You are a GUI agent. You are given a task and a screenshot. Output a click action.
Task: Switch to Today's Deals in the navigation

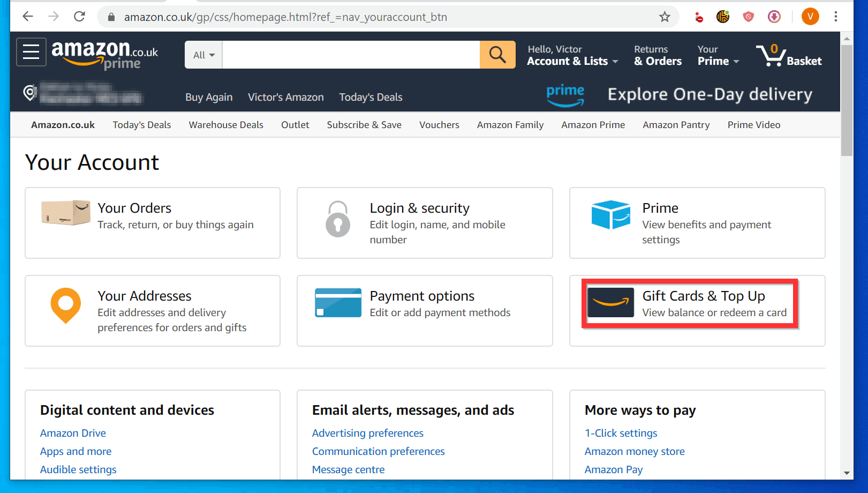(x=141, y=124)
